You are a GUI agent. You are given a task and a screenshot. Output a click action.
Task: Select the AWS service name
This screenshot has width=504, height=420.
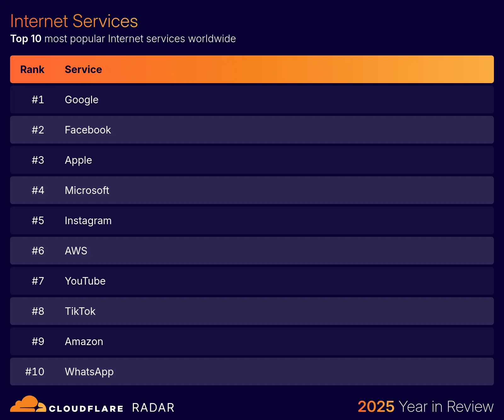76,251
